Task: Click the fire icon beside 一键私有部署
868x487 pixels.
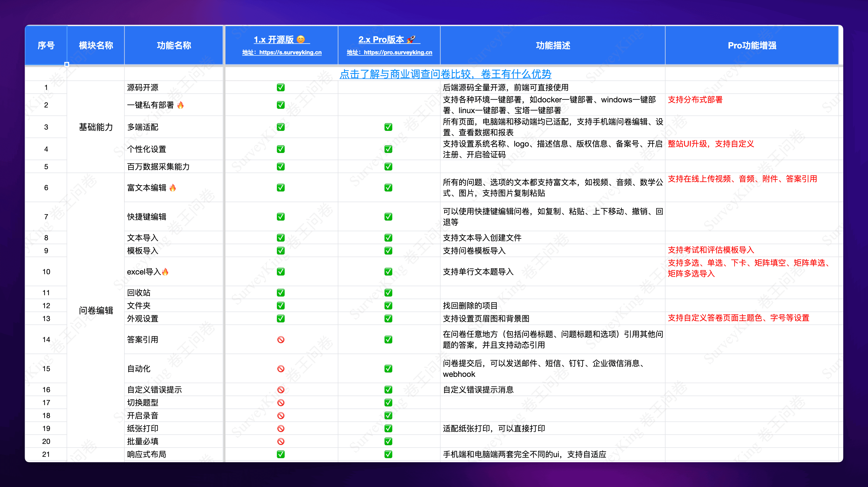Action: tap(180, 105)
